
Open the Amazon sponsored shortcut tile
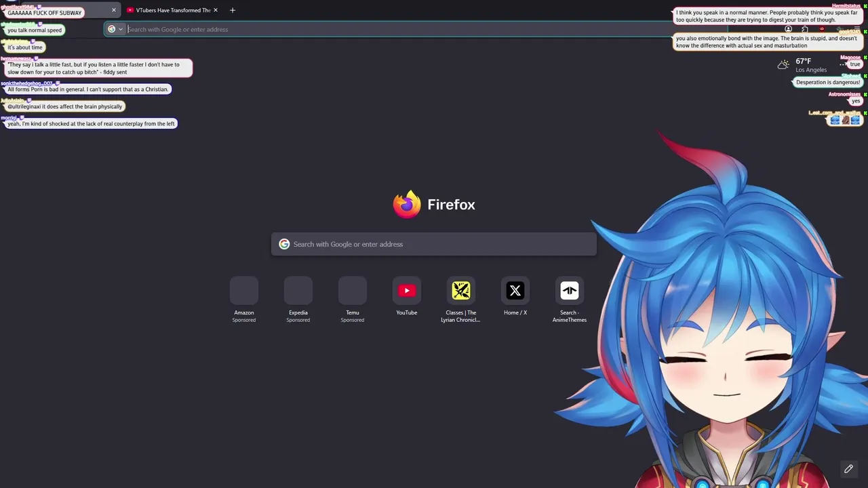244,291
